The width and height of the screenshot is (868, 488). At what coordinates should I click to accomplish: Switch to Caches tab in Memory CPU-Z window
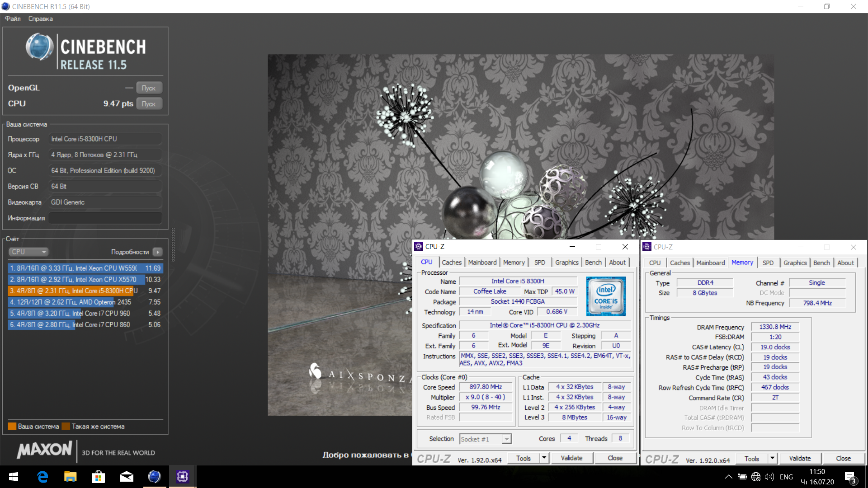pos(680,263)
